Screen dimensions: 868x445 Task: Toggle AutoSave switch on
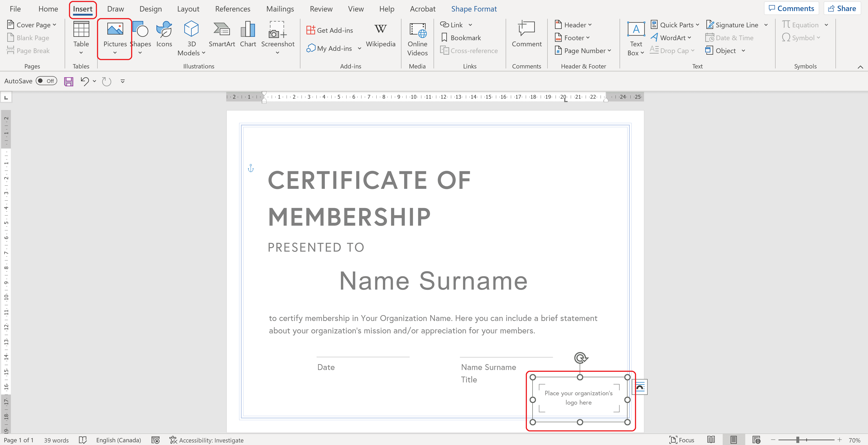point(46,81)
